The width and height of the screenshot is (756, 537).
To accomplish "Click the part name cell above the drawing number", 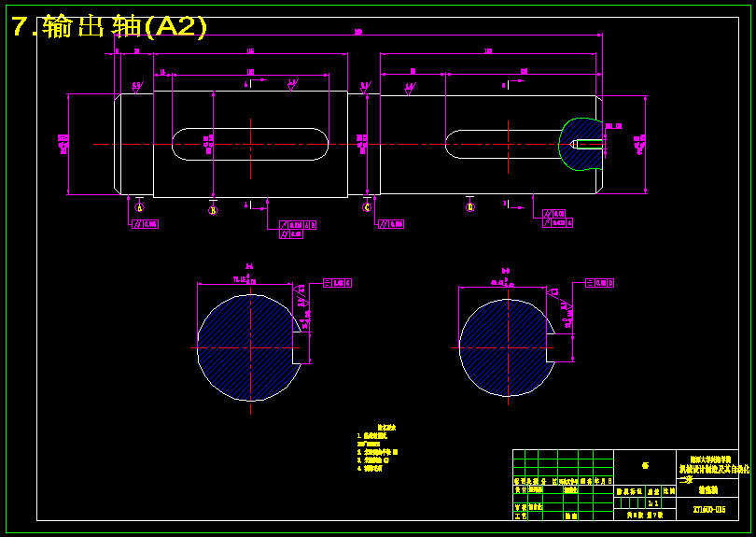I will (x=708, y=489).
